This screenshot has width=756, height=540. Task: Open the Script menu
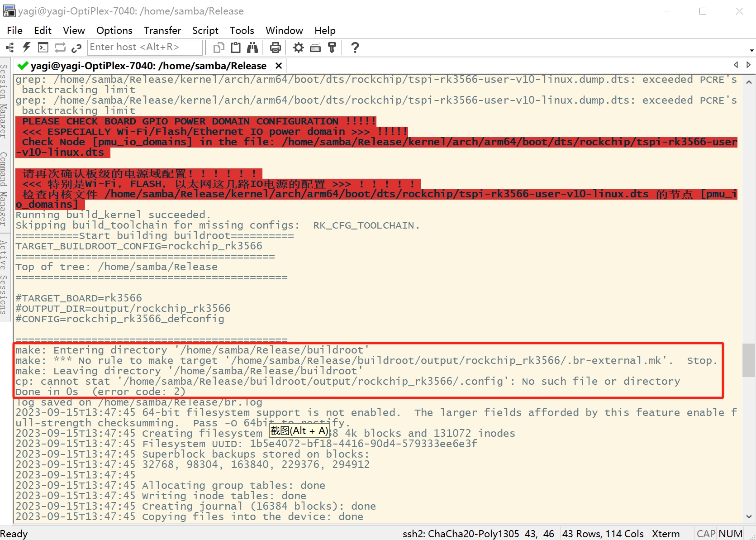(x=205, y=30)
